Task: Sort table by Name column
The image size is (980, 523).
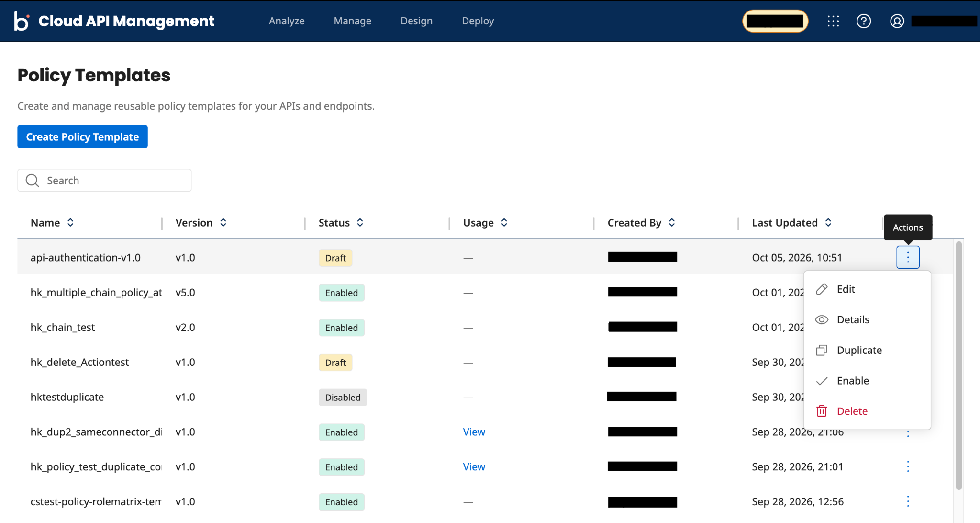Action: tap(70, 223)
